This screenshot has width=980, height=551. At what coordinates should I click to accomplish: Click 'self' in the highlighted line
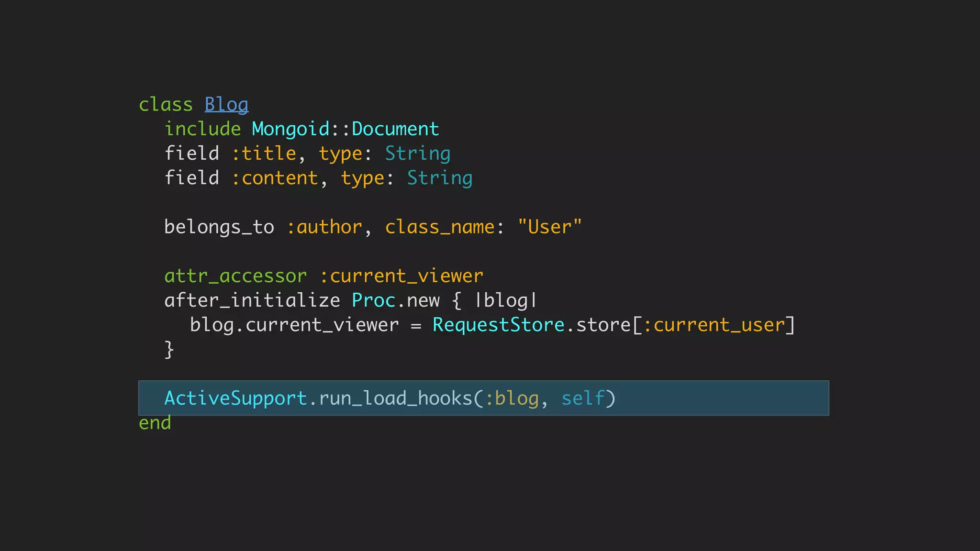583,398
